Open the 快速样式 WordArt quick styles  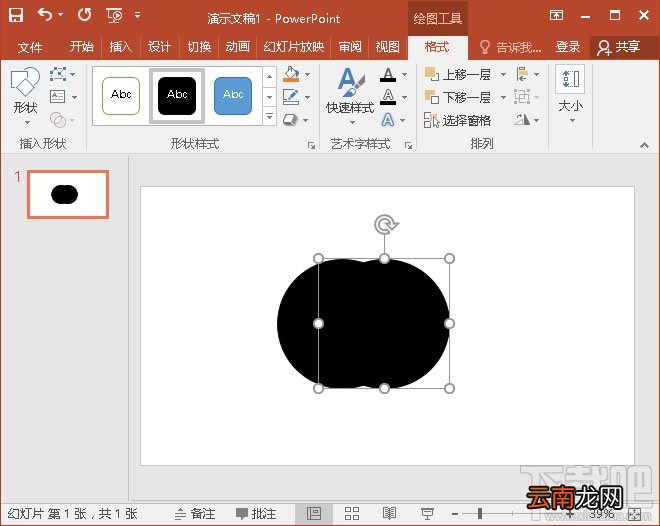[x=350, y=97]
